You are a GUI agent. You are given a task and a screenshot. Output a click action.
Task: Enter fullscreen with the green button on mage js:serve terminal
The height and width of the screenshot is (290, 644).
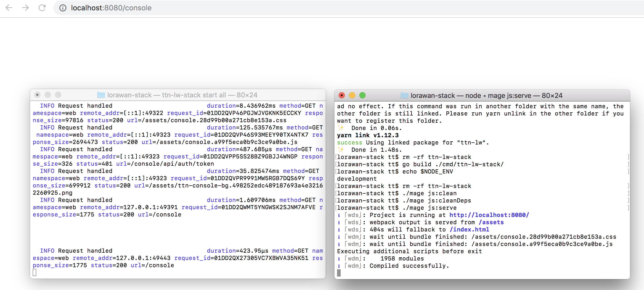(362, 95)
